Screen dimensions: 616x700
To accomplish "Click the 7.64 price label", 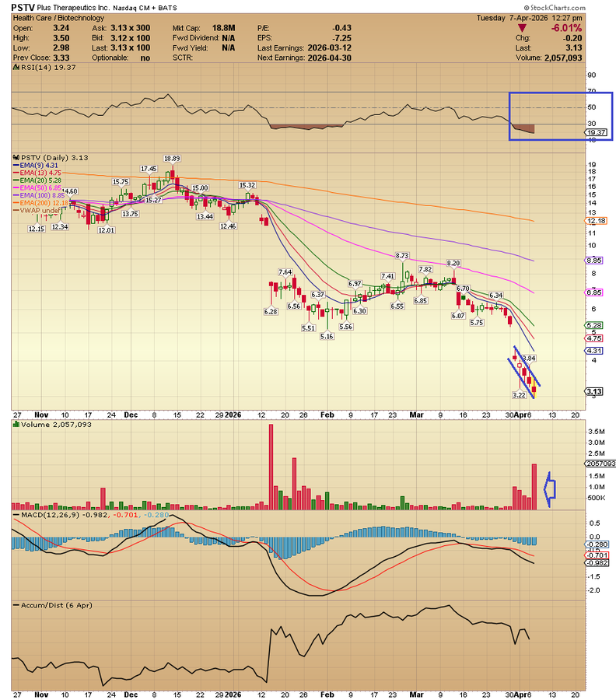I will pos(285,272).
